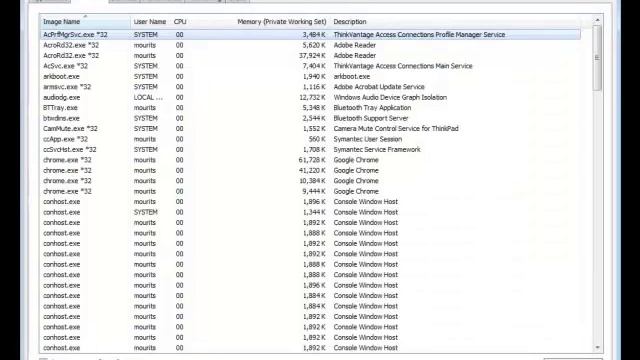Click the 1,344 K memory value

[314, 212]
